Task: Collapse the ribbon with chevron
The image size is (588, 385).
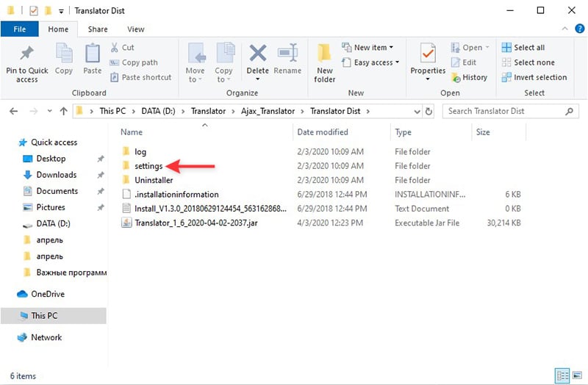Action: (564, 29)
